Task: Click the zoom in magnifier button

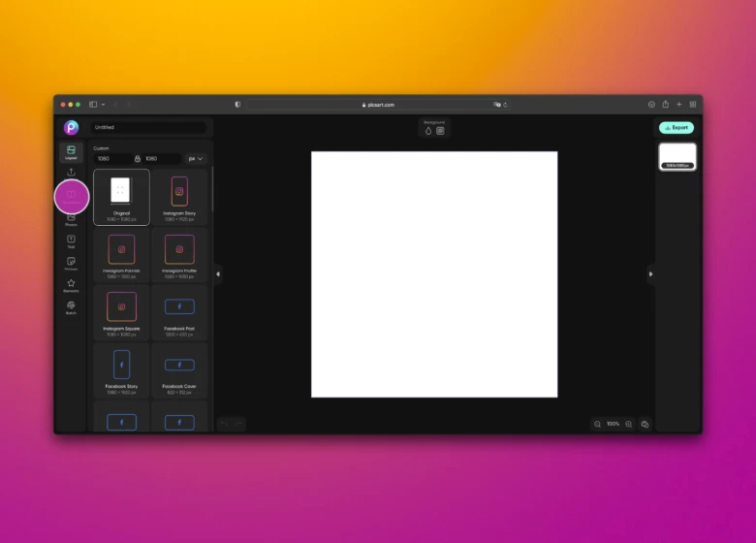Action: point(628,424)
